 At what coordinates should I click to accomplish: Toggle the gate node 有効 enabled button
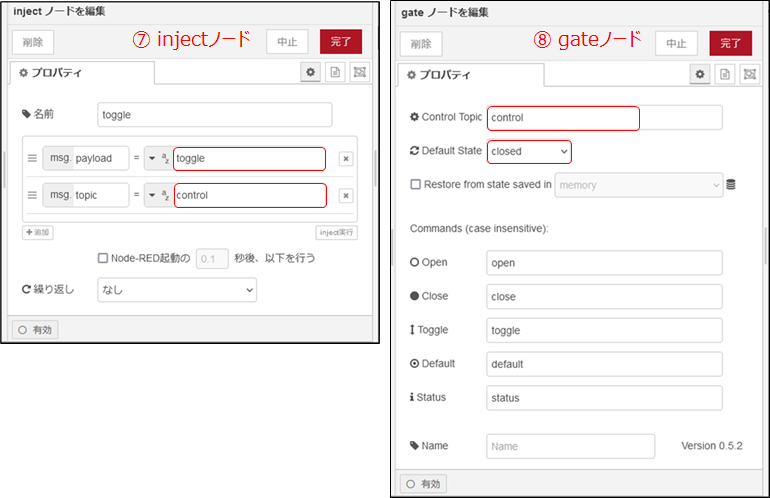(x=423, y=484)
